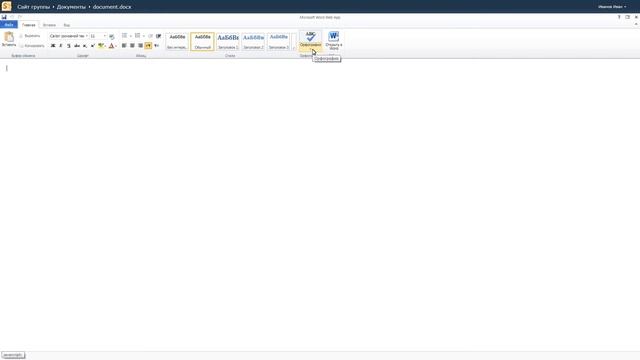The image size is (640, 360).
Task: Align text left
Action: coord(124,46)
